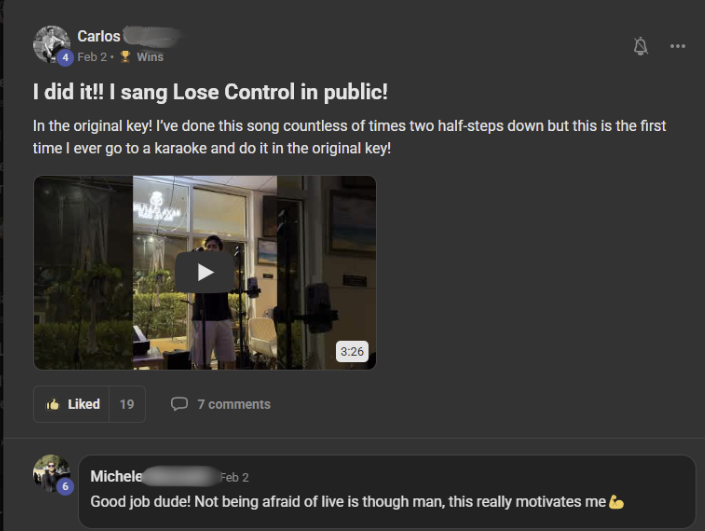Select the Wins category tag
Screen dimensions: 705x531
(x=150, y=57)
